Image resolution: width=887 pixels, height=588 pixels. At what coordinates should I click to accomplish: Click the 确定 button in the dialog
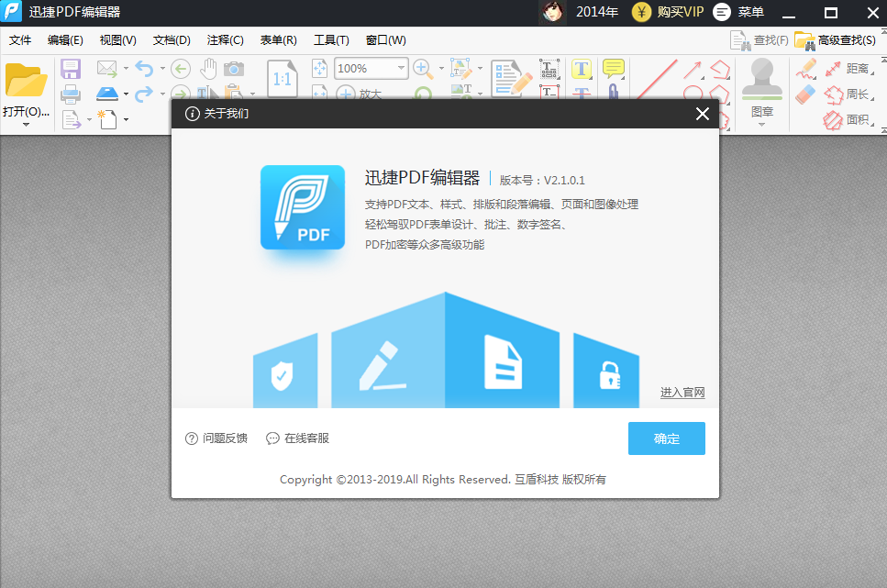point(666,438)
